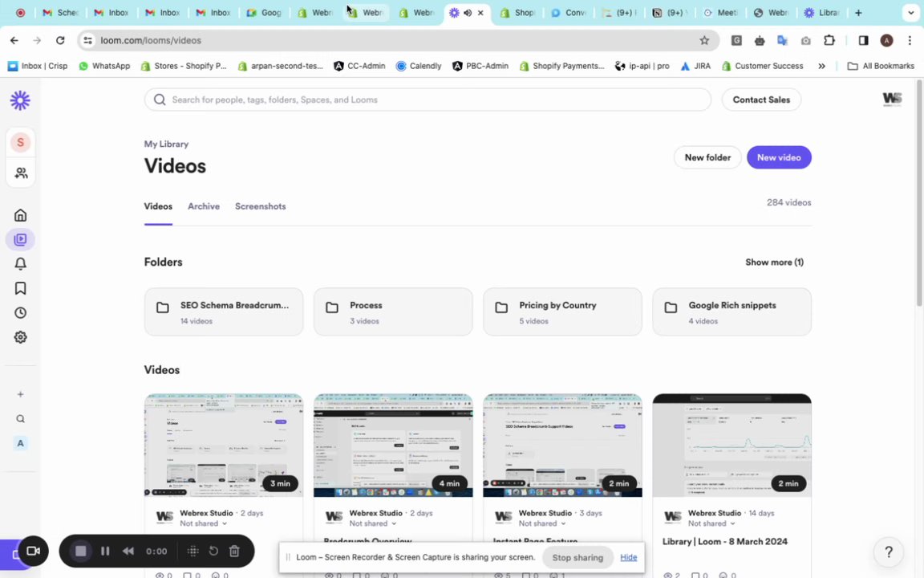Image resolution: width=924 pixels, height=578 pixels.
Task: Open Not shared dropdown on 3 min video
Action: pos(203,523)
